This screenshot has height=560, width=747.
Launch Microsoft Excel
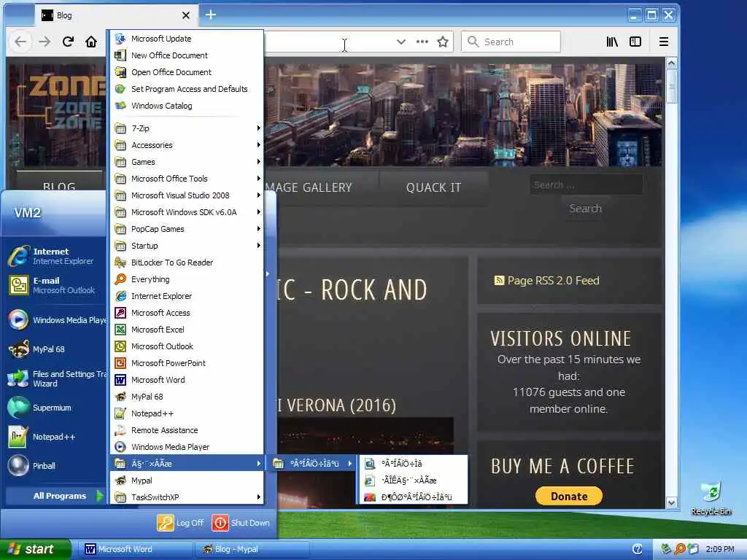click(187, 330)
